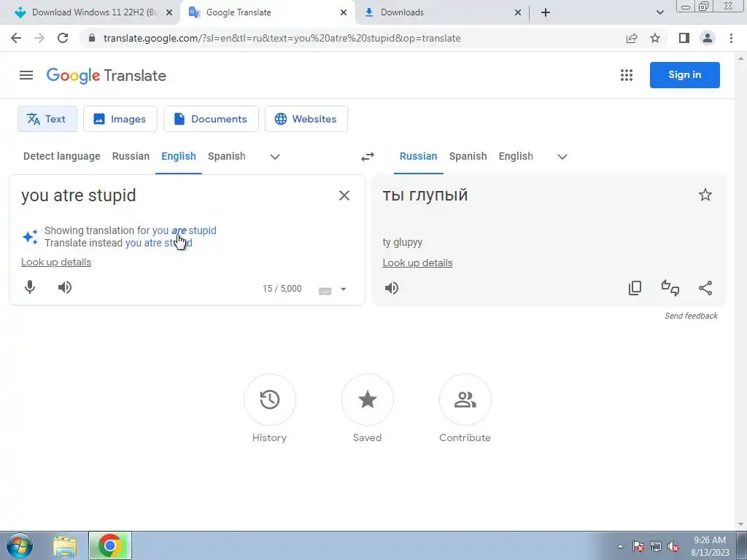This screenshot has width=747, height=560.
Task: Swap source and target languages
Action: click(368, 157)
